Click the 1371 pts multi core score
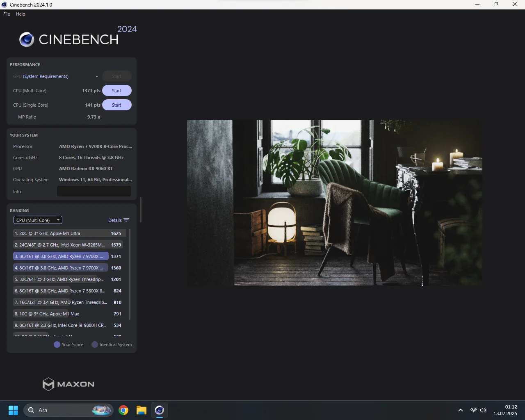Viewport: 525px width, 420px height. (x=91, y=91)
